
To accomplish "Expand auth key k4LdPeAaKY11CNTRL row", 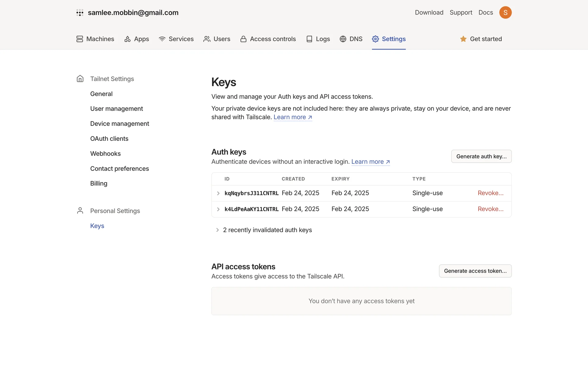I will (218, 209).
